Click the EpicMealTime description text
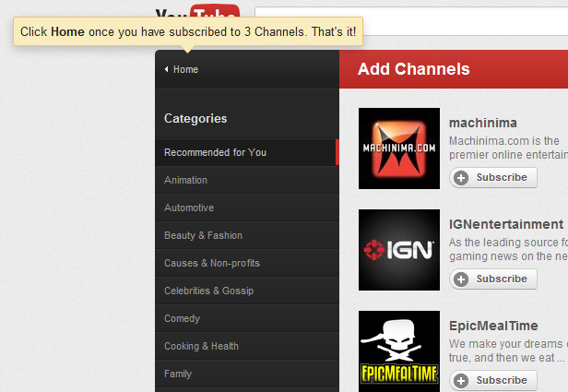The height and width of the screenshot is (392, 568). (508, 350)
